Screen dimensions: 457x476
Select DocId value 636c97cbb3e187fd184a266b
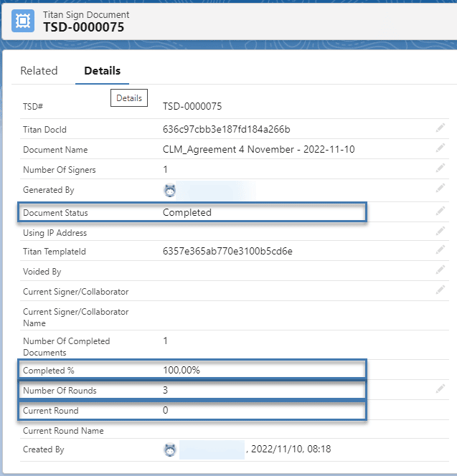point(227,129)
